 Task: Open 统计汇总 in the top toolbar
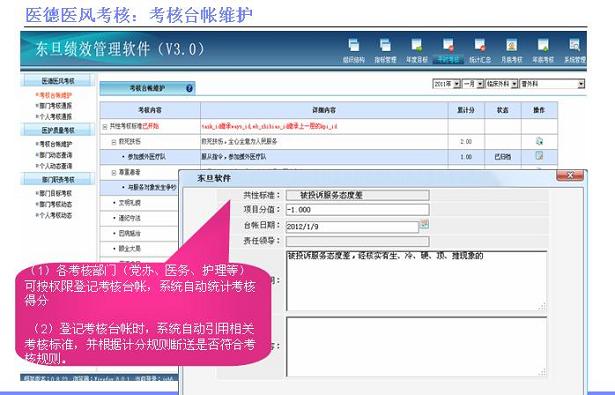click(480, 50)
